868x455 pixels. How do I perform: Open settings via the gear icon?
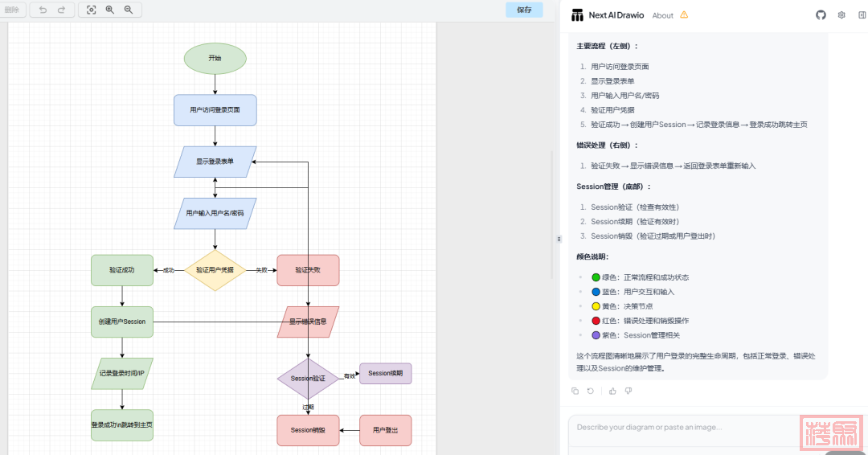(841, 14)
